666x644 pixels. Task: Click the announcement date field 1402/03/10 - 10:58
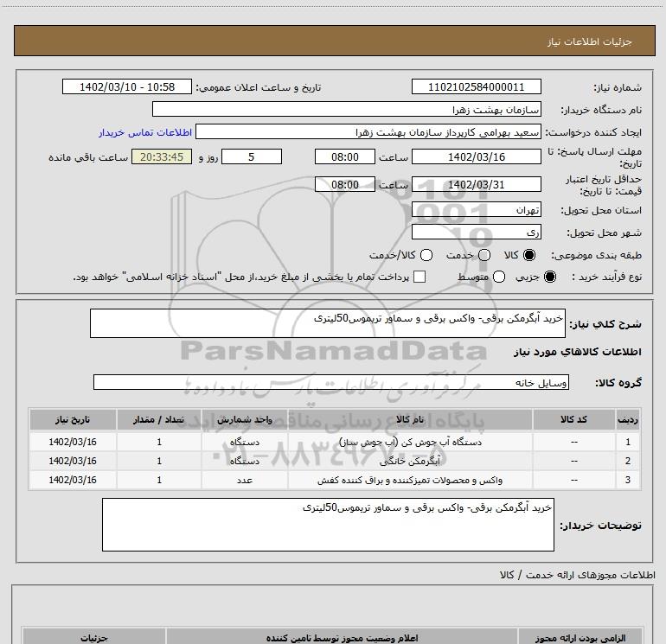[x=127, y=86]
